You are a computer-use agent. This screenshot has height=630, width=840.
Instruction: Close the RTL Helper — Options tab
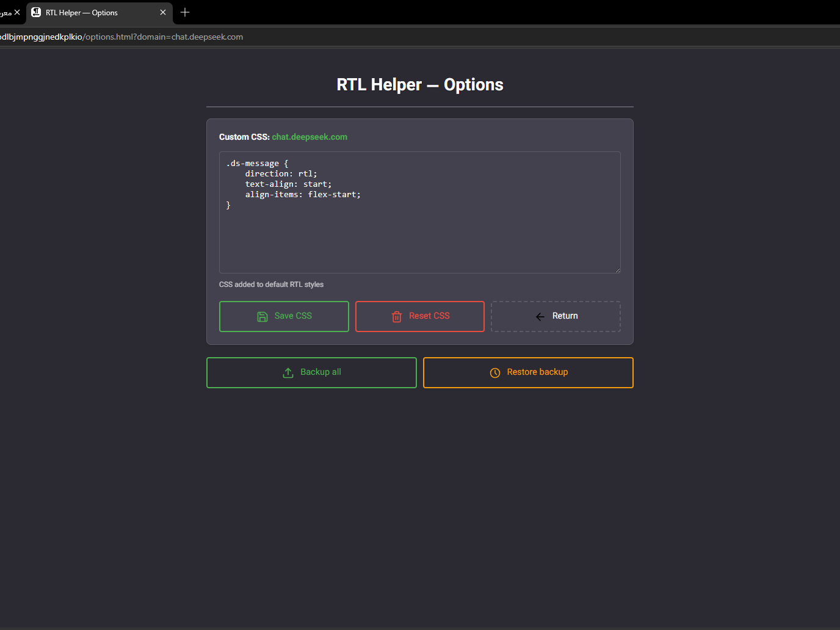pyautogui.click(x=163, y=12)
